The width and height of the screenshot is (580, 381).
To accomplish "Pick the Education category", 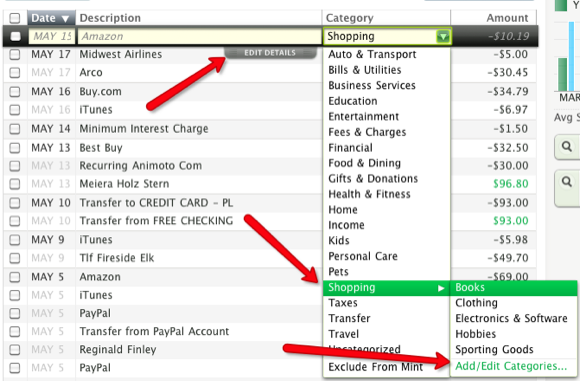I will pos(353,101).
